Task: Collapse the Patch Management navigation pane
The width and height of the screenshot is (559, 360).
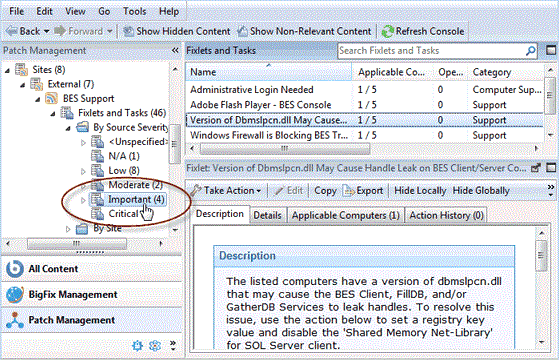Action: point(175,51)
